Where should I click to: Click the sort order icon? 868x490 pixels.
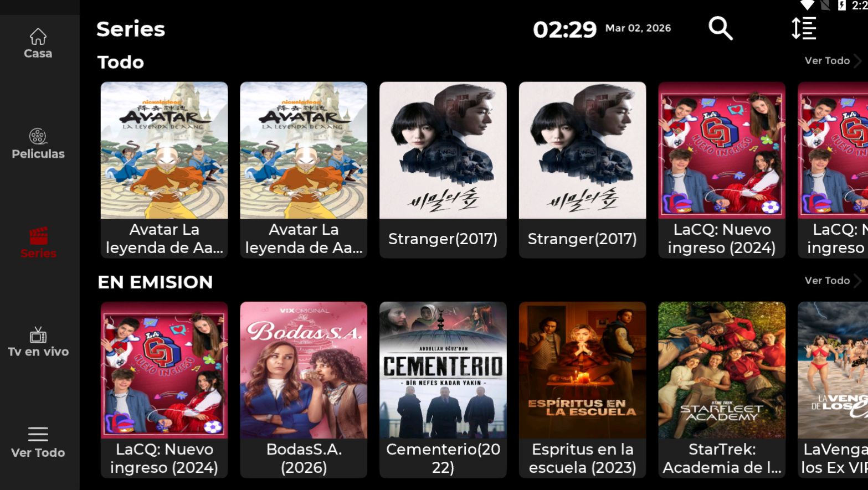pos(804,28)
